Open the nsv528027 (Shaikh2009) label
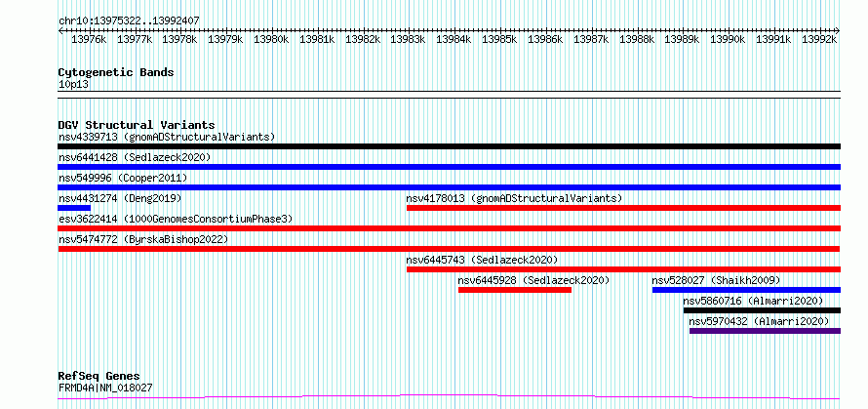 coord(716,280)
